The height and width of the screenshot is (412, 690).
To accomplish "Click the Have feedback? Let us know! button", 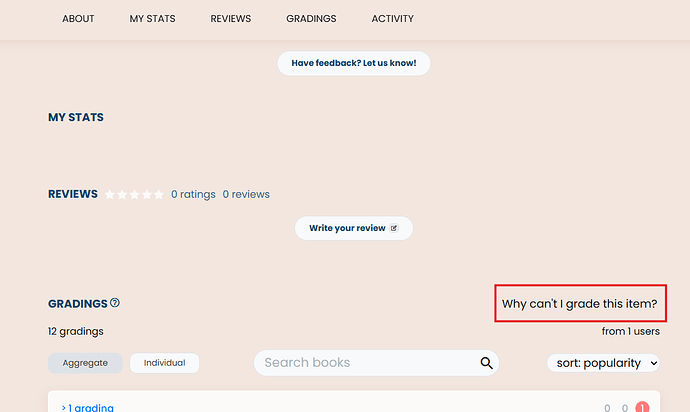I will 354,63.
